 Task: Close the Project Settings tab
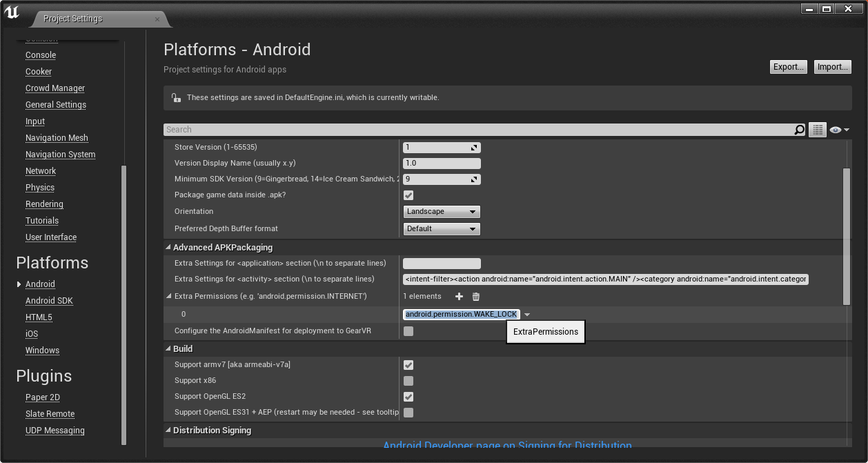[157, 19]
